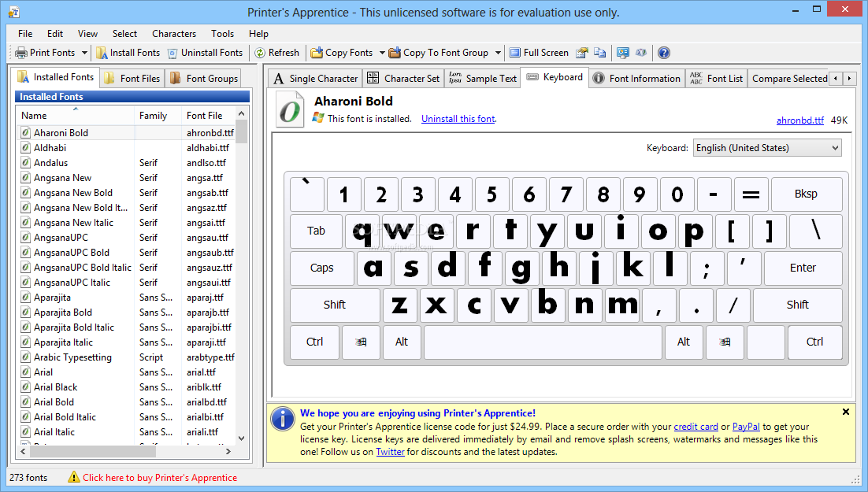Viewport: 868px width, 492px height.
Task: Click the font properties icon after Full Screen
Action: (x=581, y=53)
